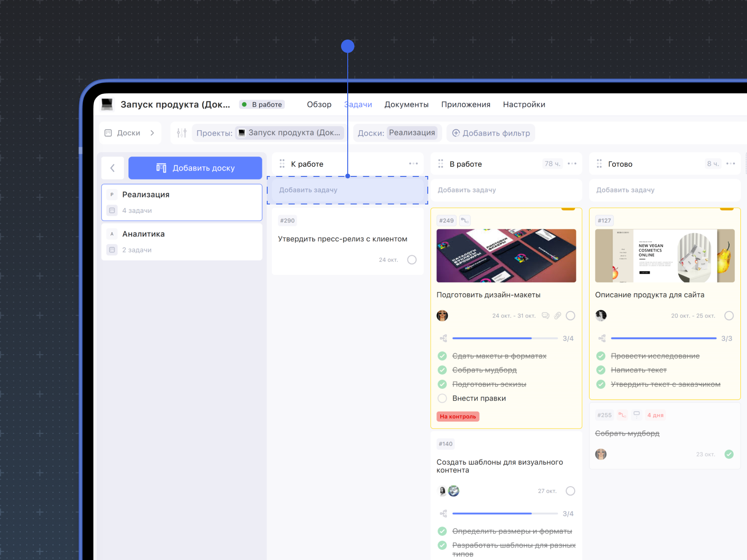This screenshot has width=747, height=560.
Task: Click the subtask tree icon on task #127
Action: click(x=602, y=338)
